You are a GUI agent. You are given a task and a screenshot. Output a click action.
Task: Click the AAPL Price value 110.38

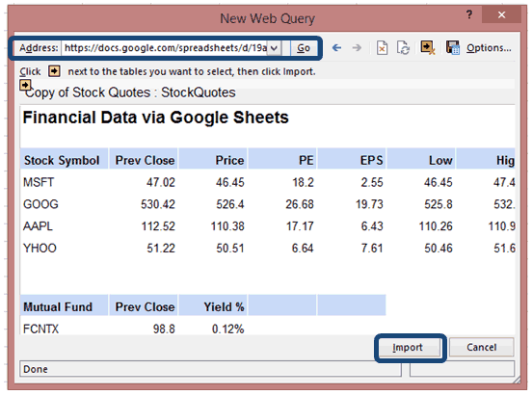click(227, 226)
